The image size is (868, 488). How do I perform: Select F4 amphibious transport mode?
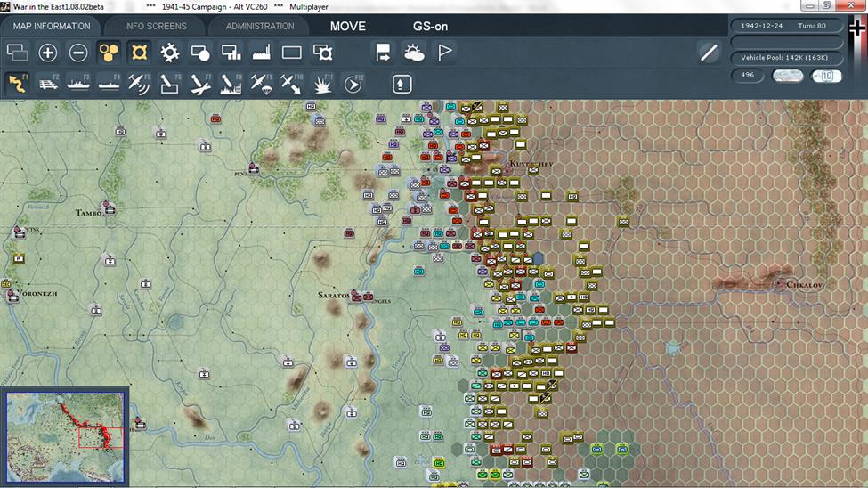[x=109, y=85]
